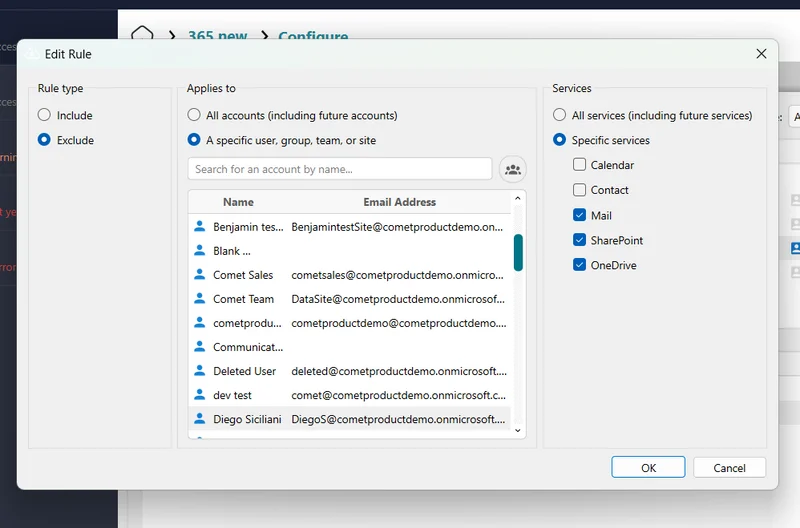This screenshot has width=800, height=528.
Task: Click the user icon beside Deleted User
Action: pos(199,370)
